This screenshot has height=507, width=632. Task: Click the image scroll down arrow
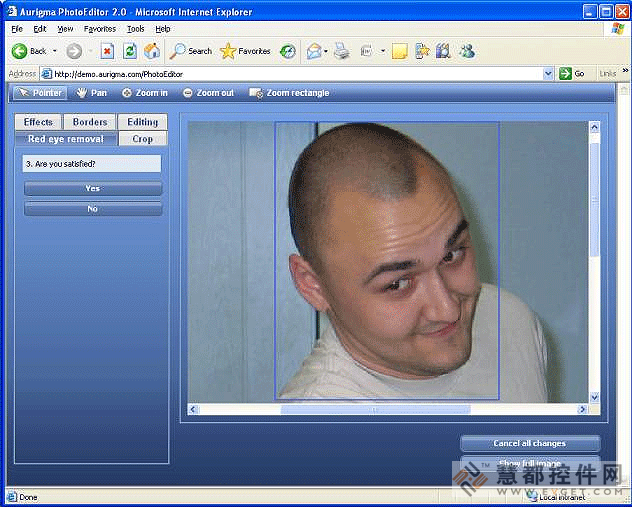point(595,397)
